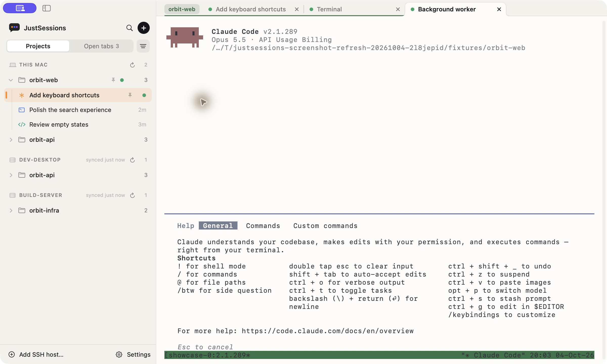
Task: Refresh THIS MAC projects
Action: click(x=132, y=65)
